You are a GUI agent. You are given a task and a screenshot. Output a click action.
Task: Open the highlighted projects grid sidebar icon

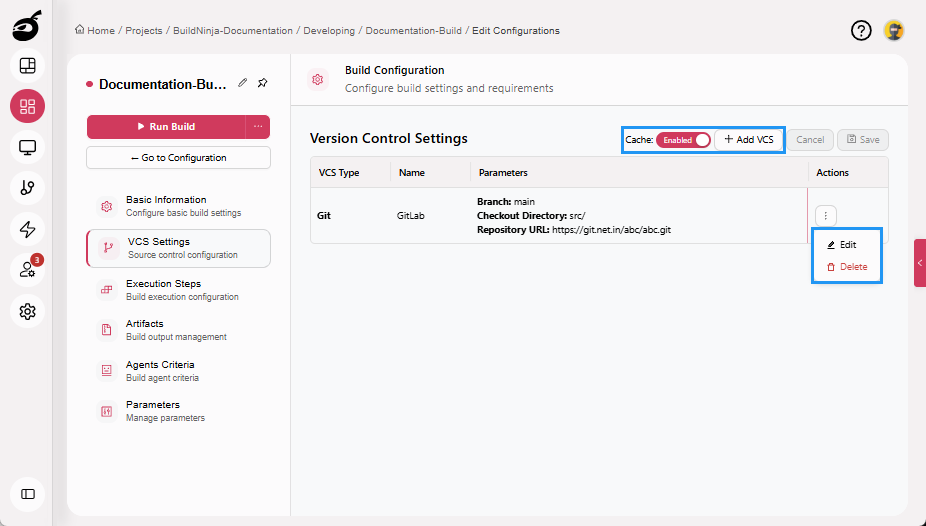[x=27, y=106]
